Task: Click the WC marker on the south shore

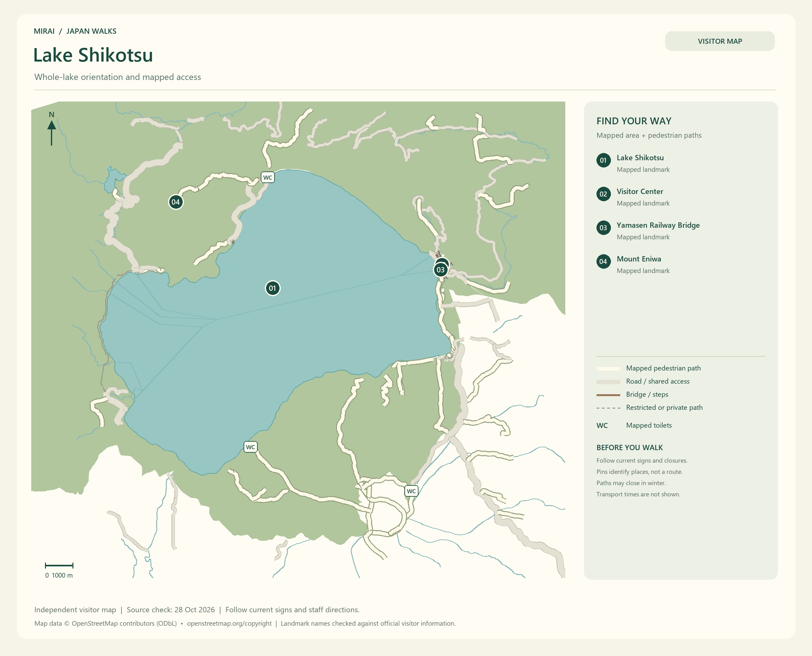Action: pos(250,447)
